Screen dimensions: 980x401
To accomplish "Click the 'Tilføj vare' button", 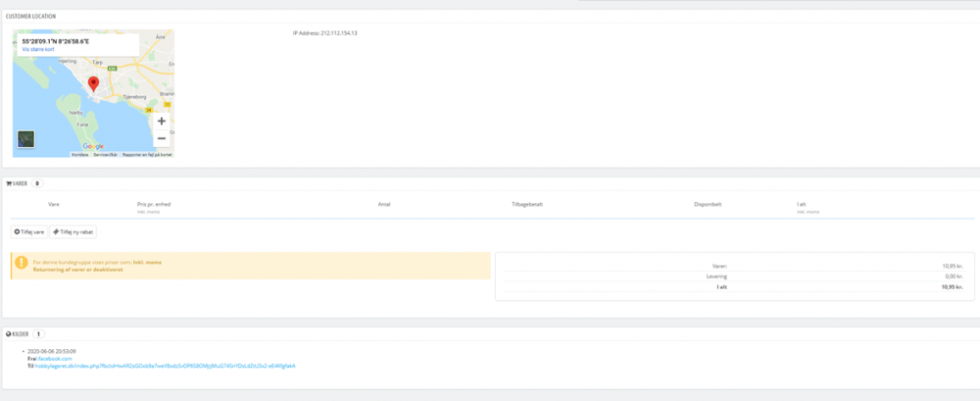I will 29,231.
